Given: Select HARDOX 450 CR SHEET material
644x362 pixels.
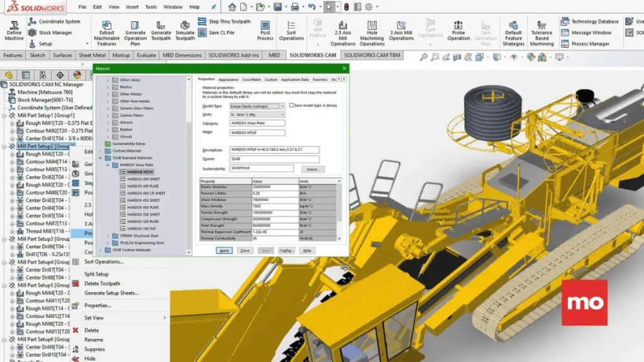Looking at the screenshot, I should coord(146,193).
